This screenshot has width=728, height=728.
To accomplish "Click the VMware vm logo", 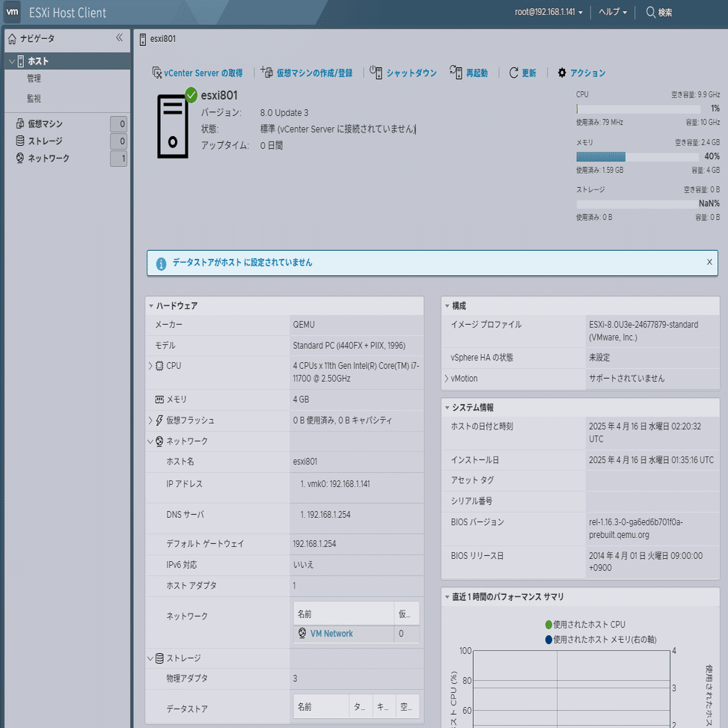I will (13, 12).
